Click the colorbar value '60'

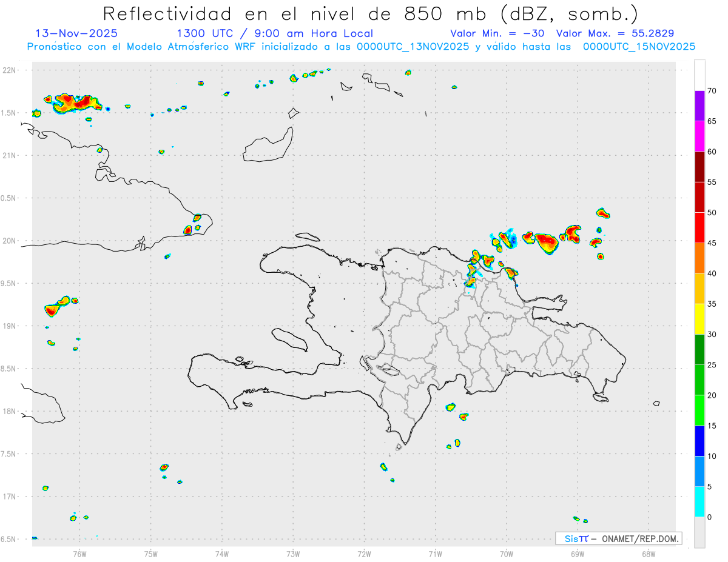pos(712,152)
